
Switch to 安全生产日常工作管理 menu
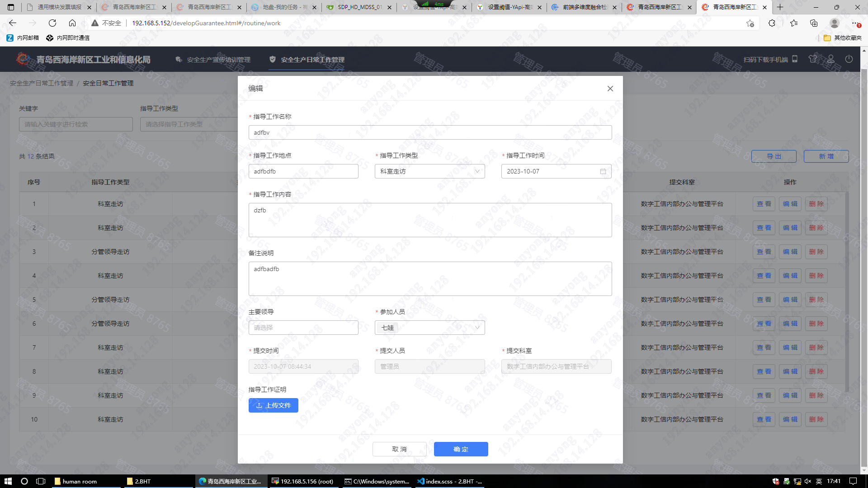pyautogui.click(x=307, y=60)
